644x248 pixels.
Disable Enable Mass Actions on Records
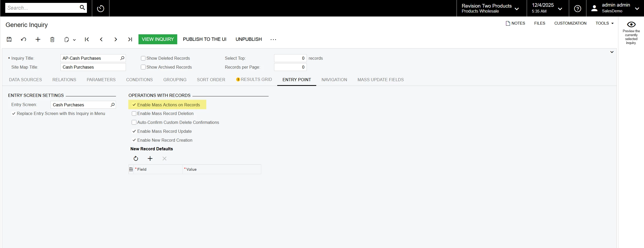point(134,105)
